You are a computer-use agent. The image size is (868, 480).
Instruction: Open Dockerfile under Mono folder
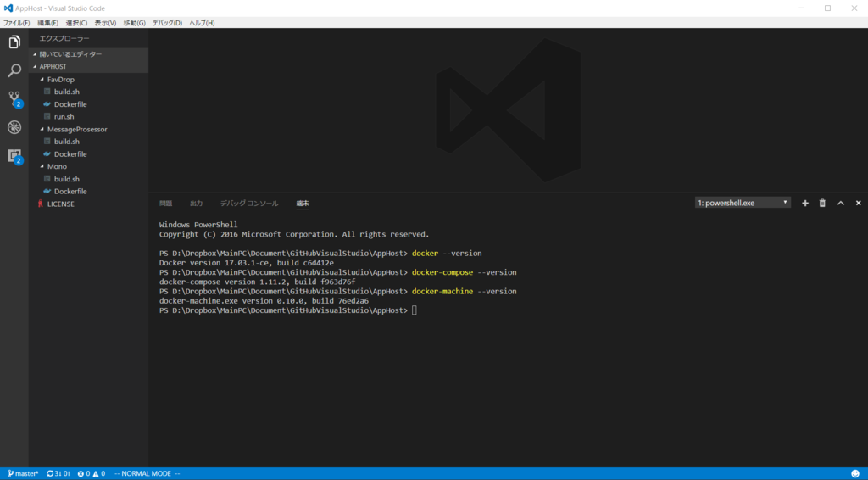(70, 191)
